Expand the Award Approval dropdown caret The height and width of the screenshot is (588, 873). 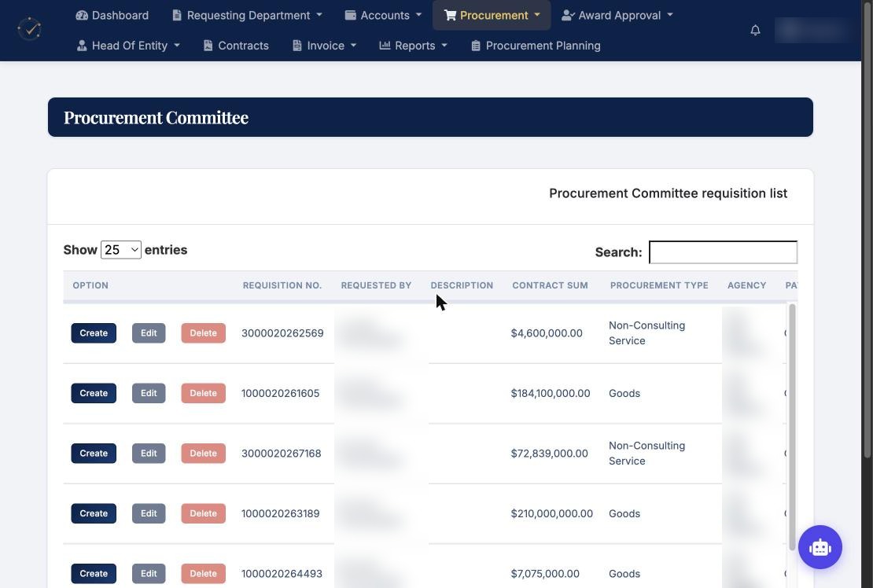pos(670,15)
